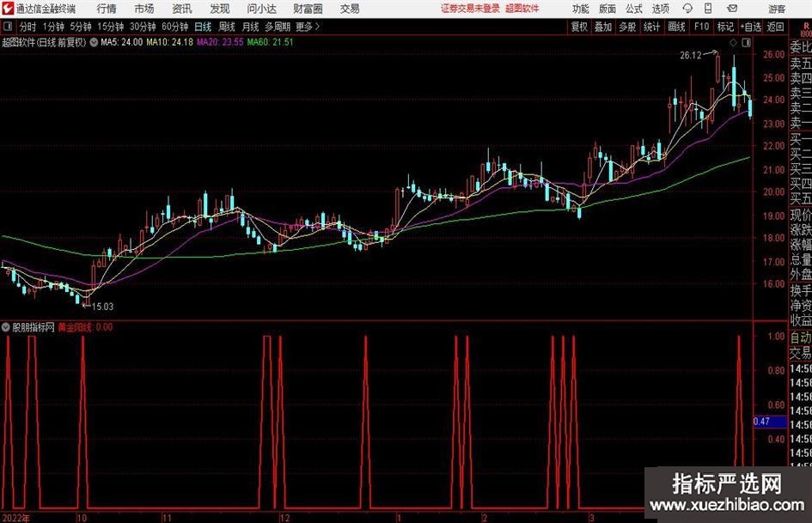
Task: Switch to 分时 chart period
Action: [x=27, y=27]
